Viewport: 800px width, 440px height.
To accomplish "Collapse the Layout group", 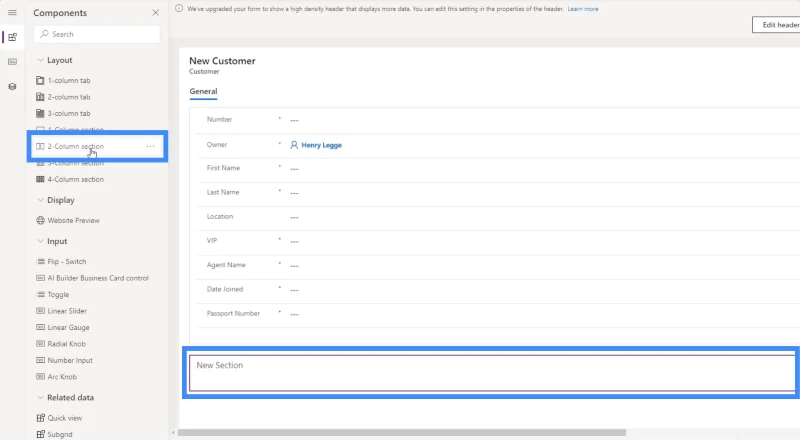I will pos(40,60).
